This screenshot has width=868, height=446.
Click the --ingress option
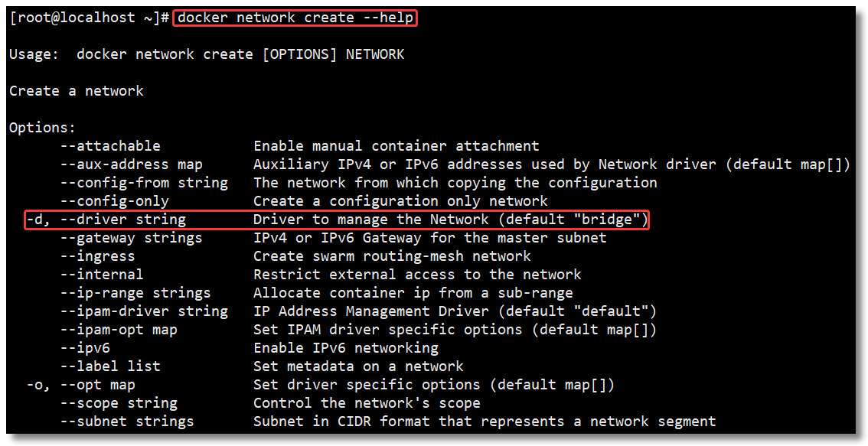tap(97, 256)
